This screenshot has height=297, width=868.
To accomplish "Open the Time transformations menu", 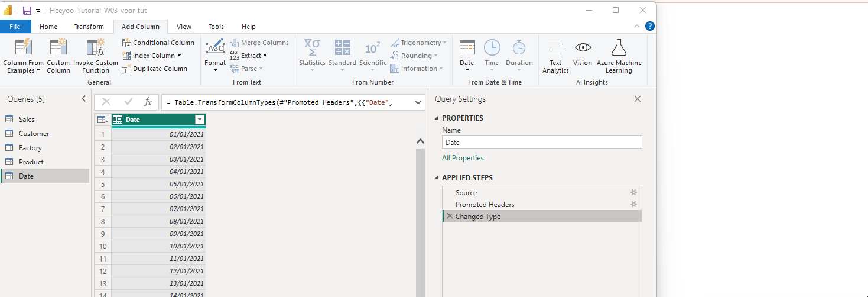I will [492, 56].
